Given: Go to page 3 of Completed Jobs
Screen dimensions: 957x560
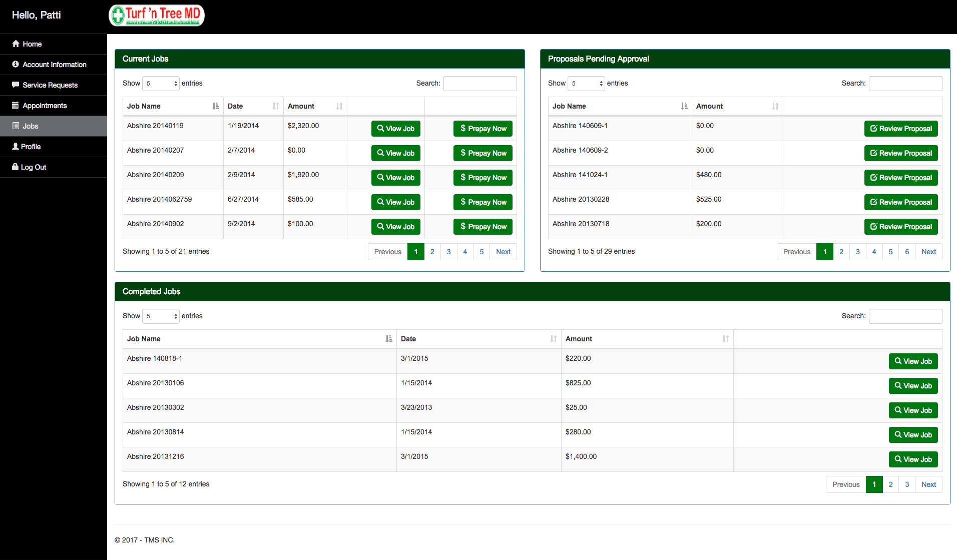Looking at the screenshot, I should coord(907,484).
